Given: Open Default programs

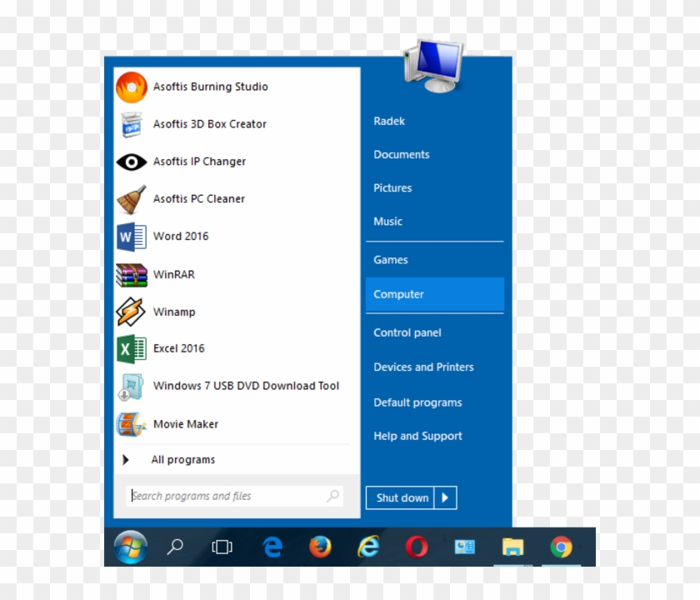Looking at the screenshot, I should (417, 402).
